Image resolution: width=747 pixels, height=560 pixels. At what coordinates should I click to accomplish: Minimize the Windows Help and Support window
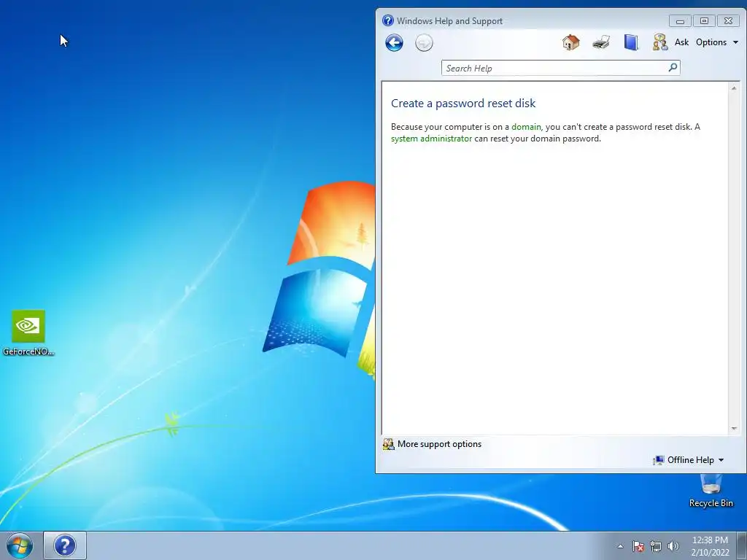pos(680,21)
